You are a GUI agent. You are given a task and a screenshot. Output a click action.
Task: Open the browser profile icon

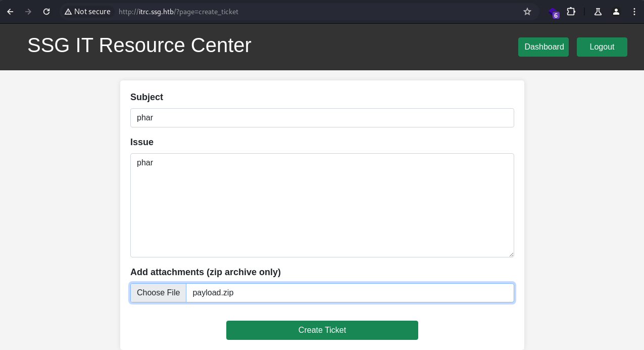[616, 12]
